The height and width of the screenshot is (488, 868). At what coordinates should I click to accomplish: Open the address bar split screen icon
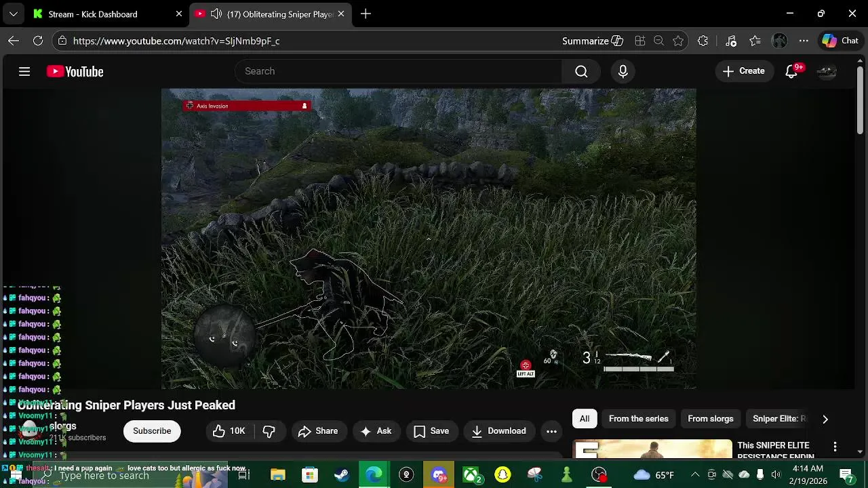pyautogui.click(x=639, y=41)
